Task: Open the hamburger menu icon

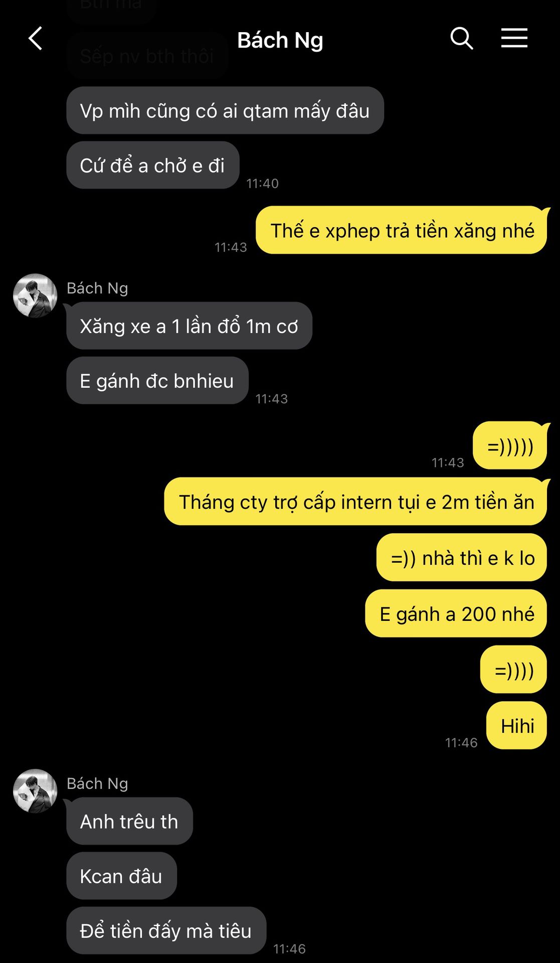Action: pyautogui.click(x=514, y=38)
